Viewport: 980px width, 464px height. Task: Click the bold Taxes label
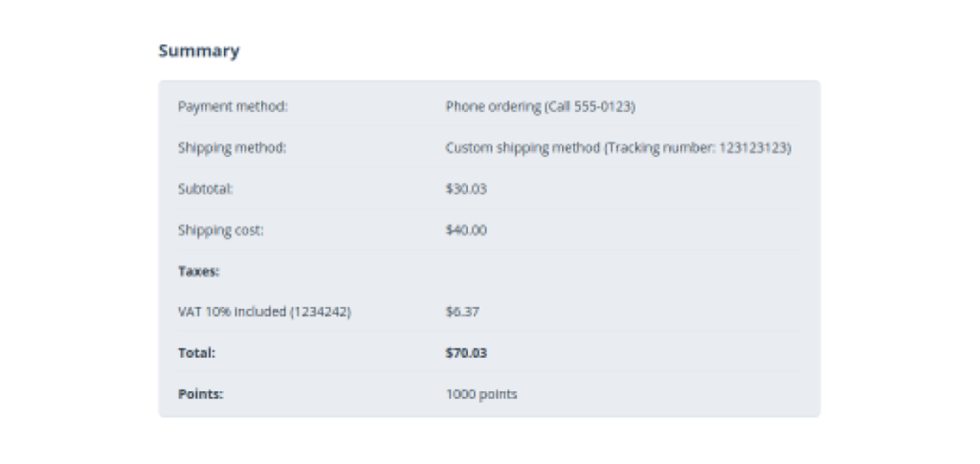tap(199, 272)
